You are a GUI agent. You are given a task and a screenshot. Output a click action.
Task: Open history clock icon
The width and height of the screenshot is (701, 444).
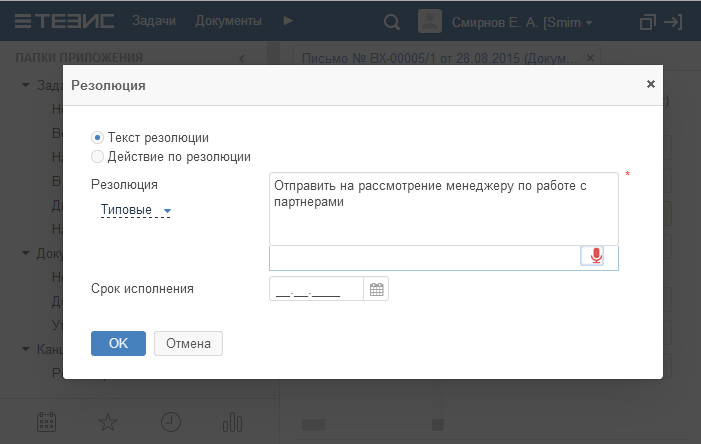click(171, 421)
